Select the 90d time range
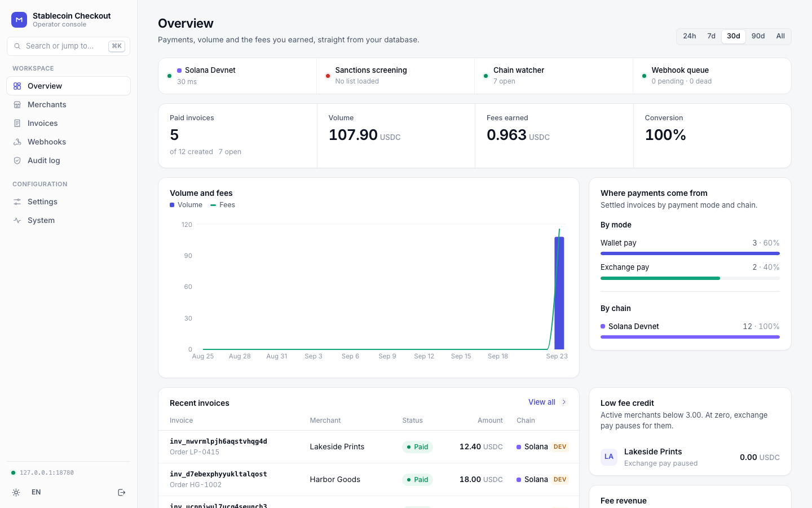812x508 pixels. (758, 36)
